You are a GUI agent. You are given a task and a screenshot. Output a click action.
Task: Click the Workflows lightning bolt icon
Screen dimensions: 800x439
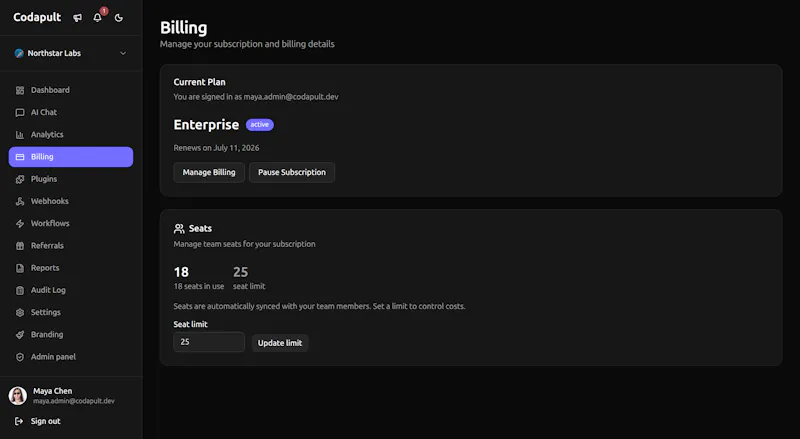(20, 224)
